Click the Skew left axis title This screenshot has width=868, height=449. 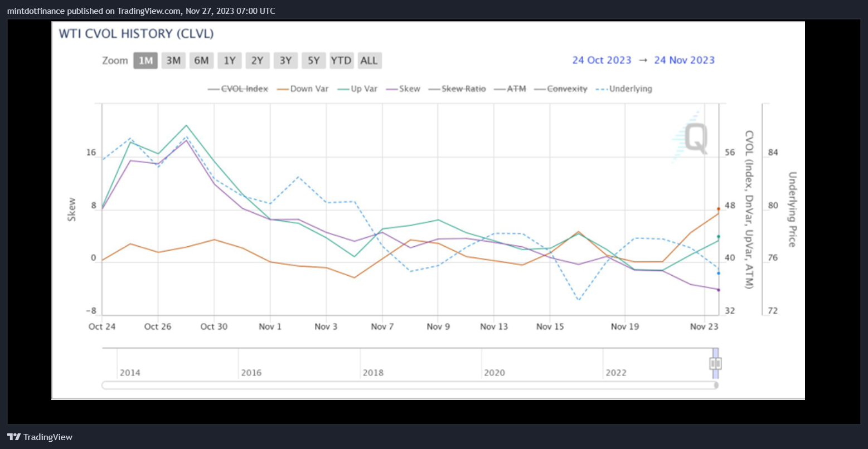[72, 209]
